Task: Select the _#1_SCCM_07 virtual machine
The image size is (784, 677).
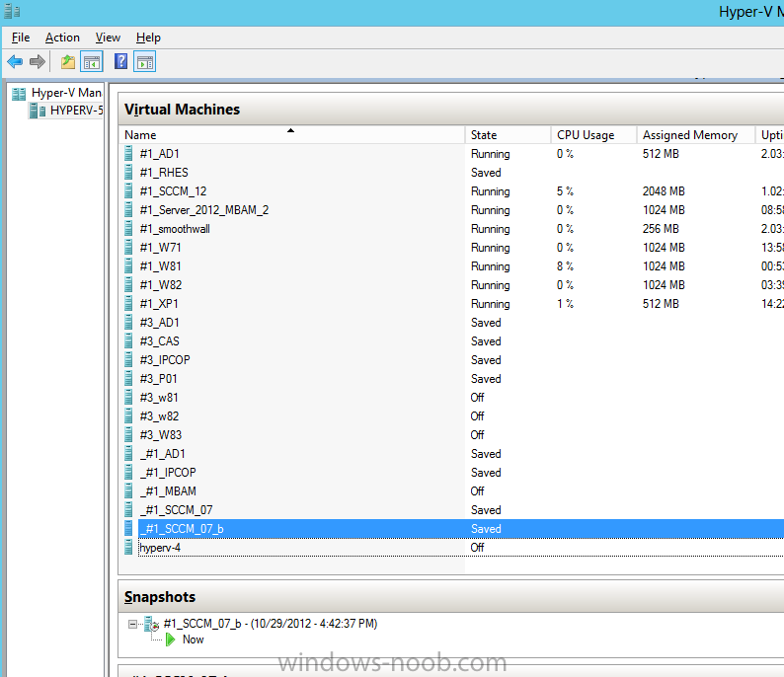Action: (176, 509)
